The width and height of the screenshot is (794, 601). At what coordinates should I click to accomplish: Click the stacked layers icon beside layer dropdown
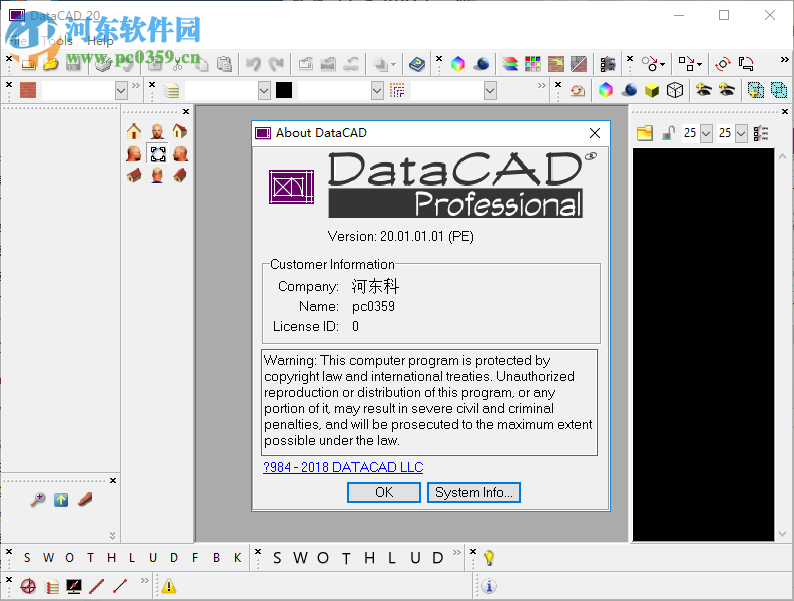172,91
